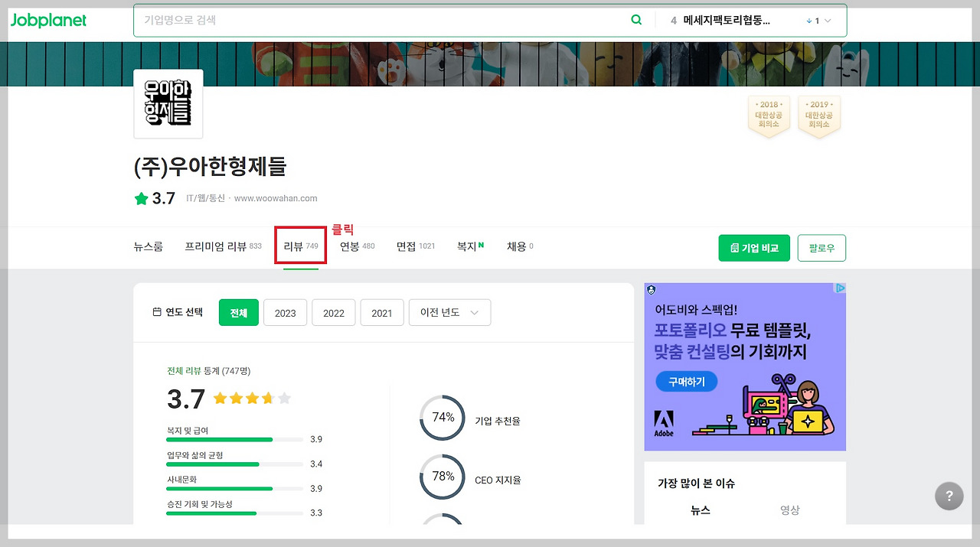Open the 우아한형제들 company logo image
Screen dimensions: 980x547
click(168, 103)
